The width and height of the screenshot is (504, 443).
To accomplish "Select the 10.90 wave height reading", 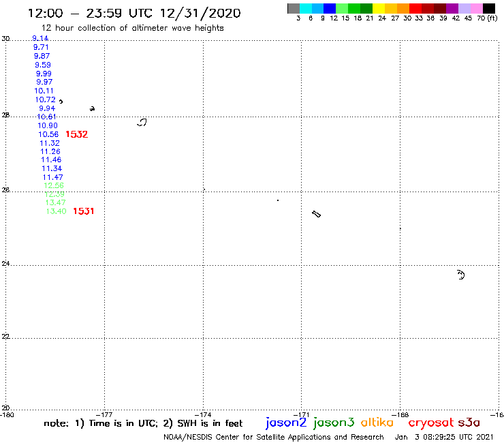I will (48, 126).
